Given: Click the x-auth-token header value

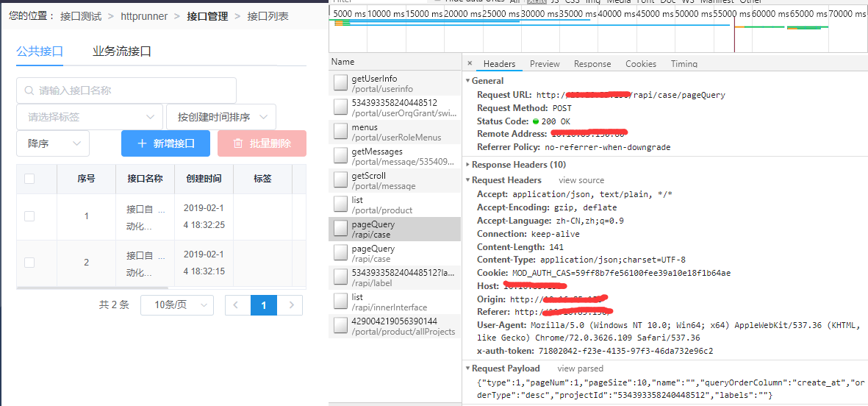Looking at the screenshot, I should (x=625, y=351).
